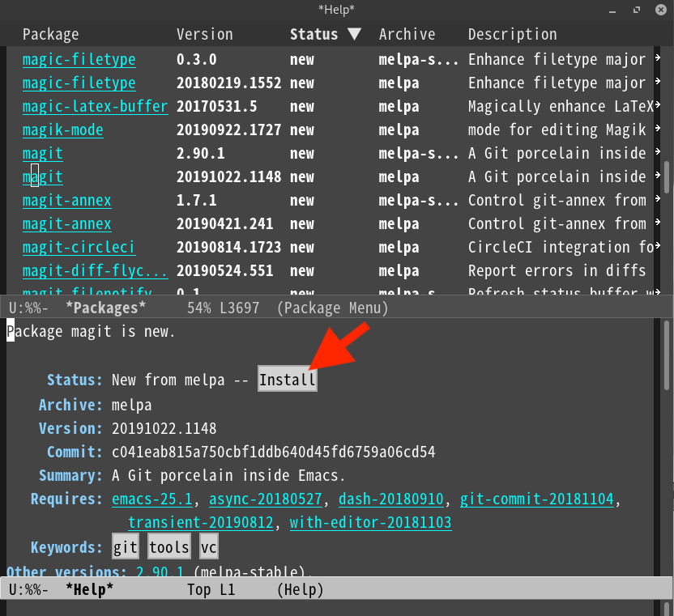
Task: Open the magik-mode package link
Action: 62,130
